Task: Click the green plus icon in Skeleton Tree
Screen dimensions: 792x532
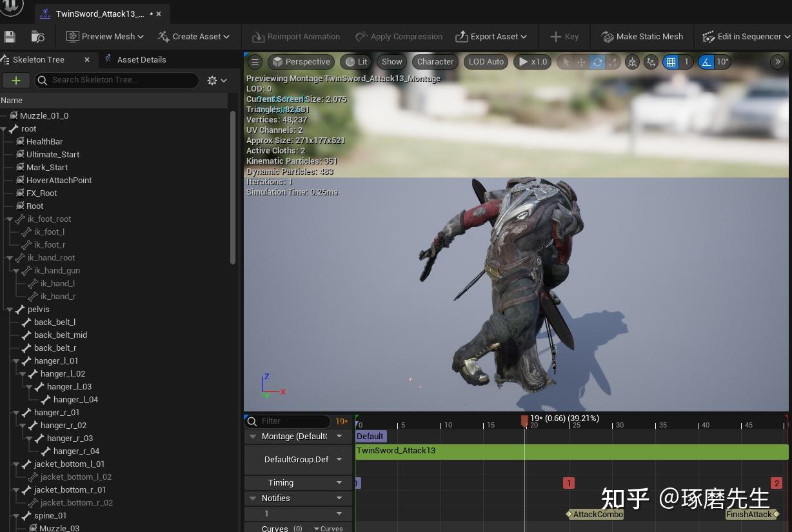Action: click(16, 80)
